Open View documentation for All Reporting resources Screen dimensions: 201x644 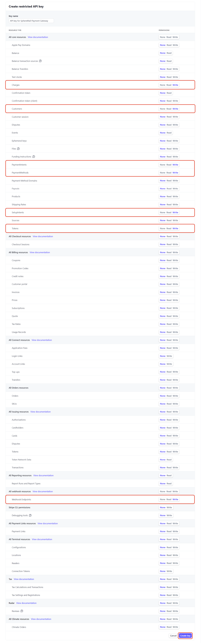pos(43,476)
